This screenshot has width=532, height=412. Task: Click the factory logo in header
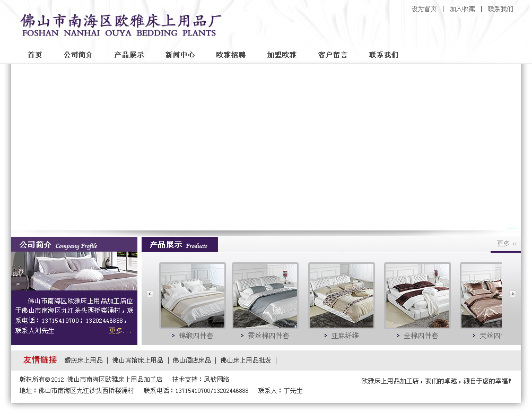pos(121,25)
